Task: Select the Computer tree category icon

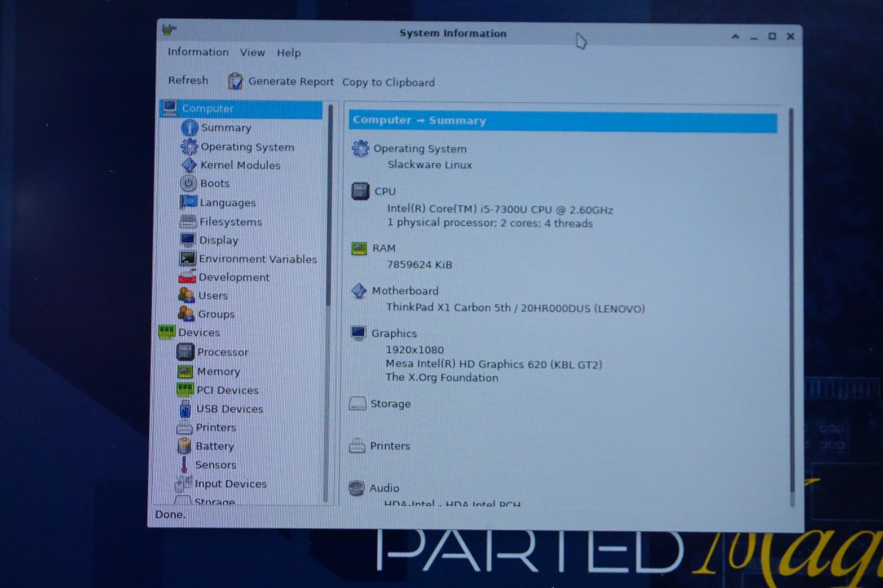Action: (x=169, y=108)
